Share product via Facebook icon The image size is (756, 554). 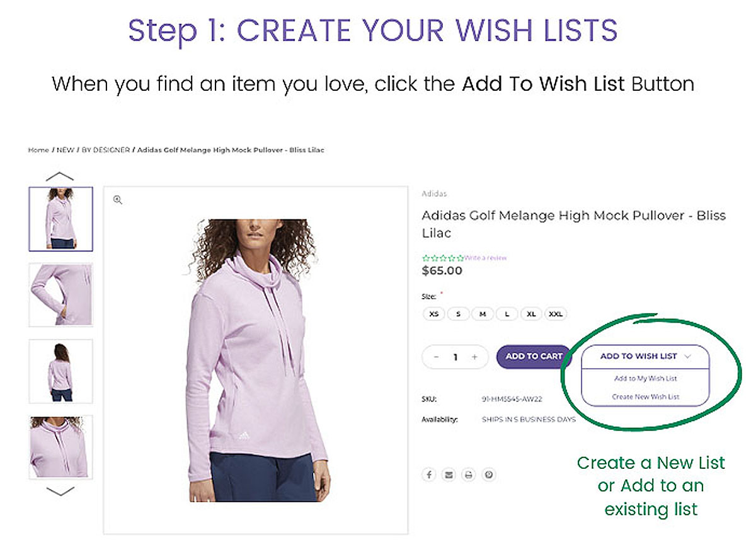[429, 475]
